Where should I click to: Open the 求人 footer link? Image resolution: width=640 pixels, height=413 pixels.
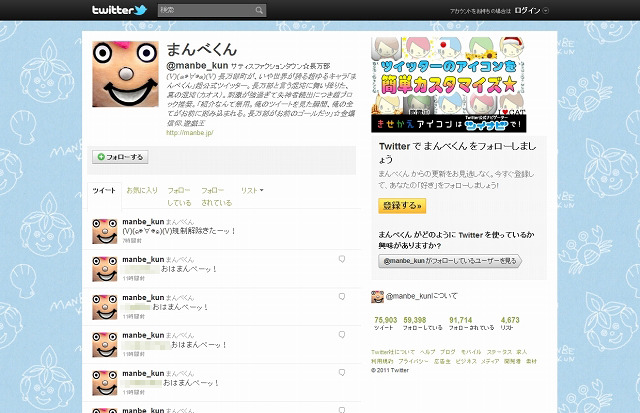521,352
